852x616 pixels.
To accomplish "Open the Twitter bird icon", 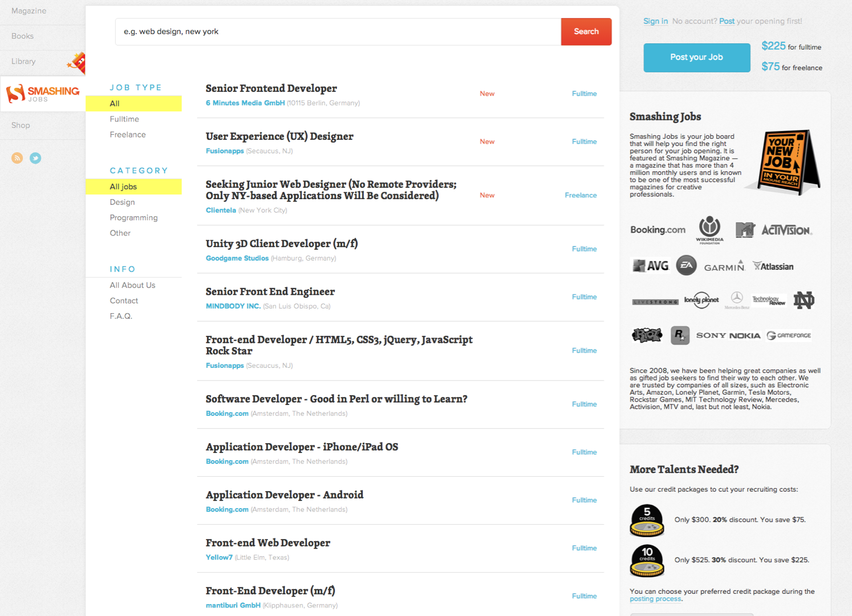I will pos(35,158).
